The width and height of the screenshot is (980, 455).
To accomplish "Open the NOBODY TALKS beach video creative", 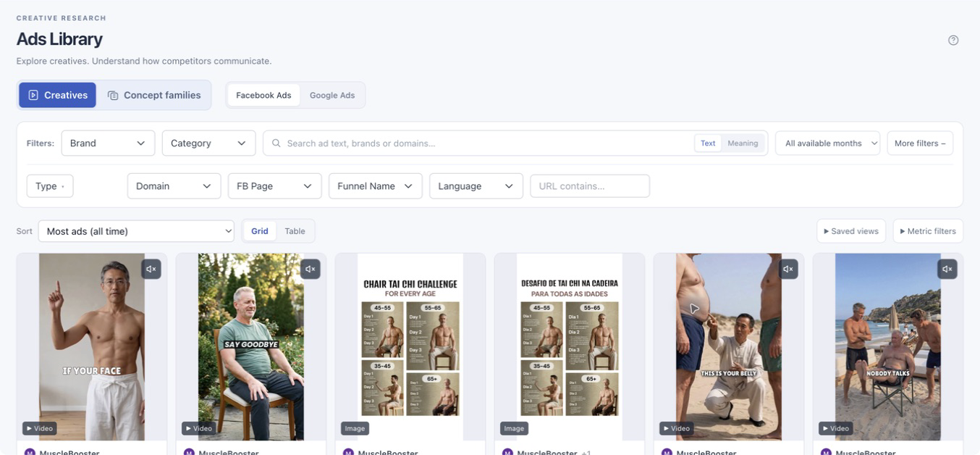I will (x=888, y=346).
